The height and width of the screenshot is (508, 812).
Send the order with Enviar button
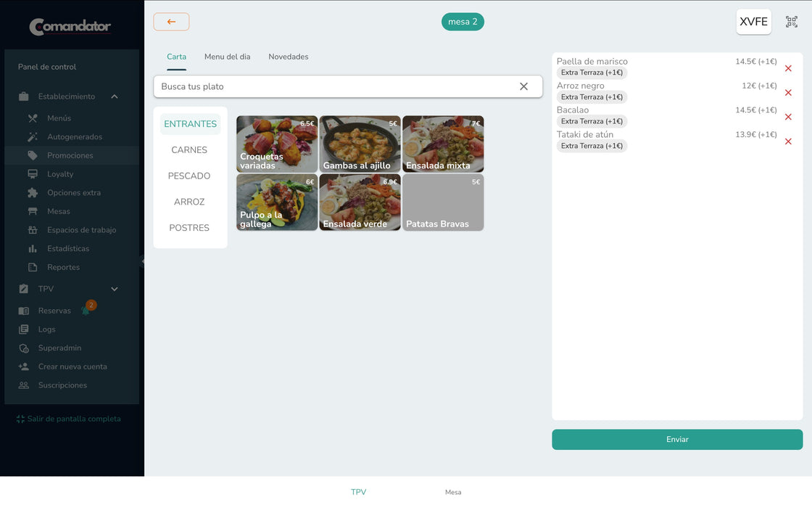point(677,440)
